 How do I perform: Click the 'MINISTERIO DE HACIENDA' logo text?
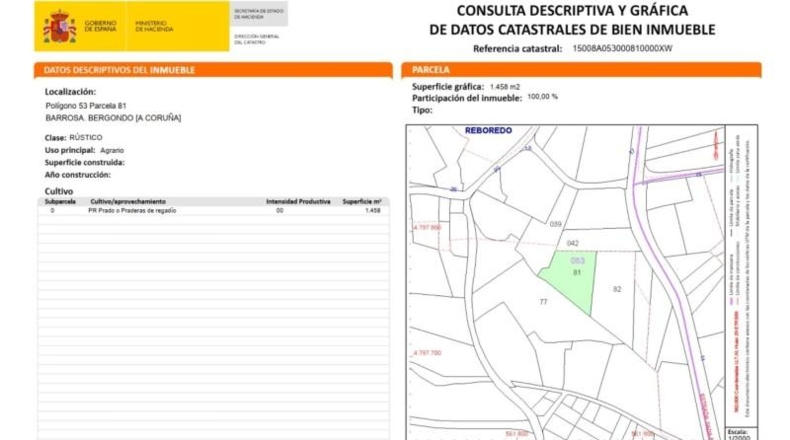[x=154, y=26]
